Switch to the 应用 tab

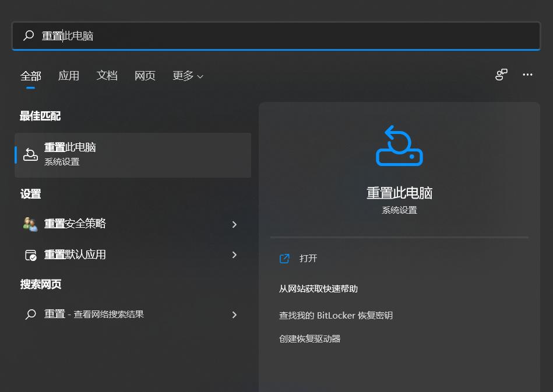(69, 76)
